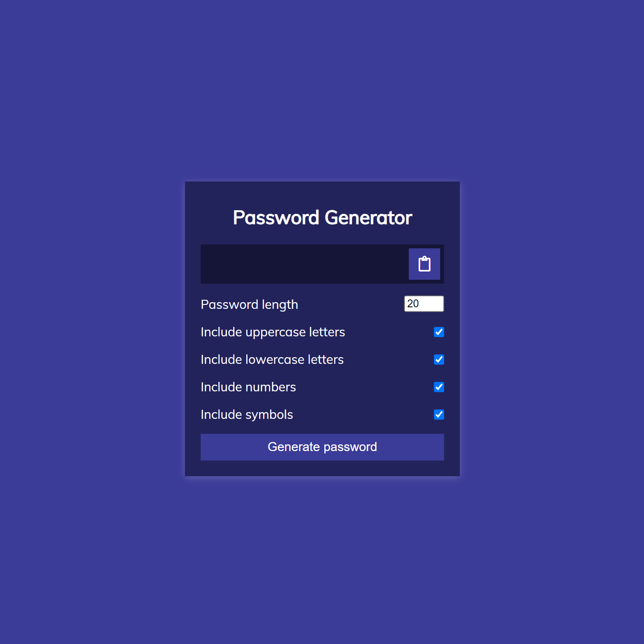Click the Password length label text
The width and height of the screenshot is (644, 644).
click(249, 305)
